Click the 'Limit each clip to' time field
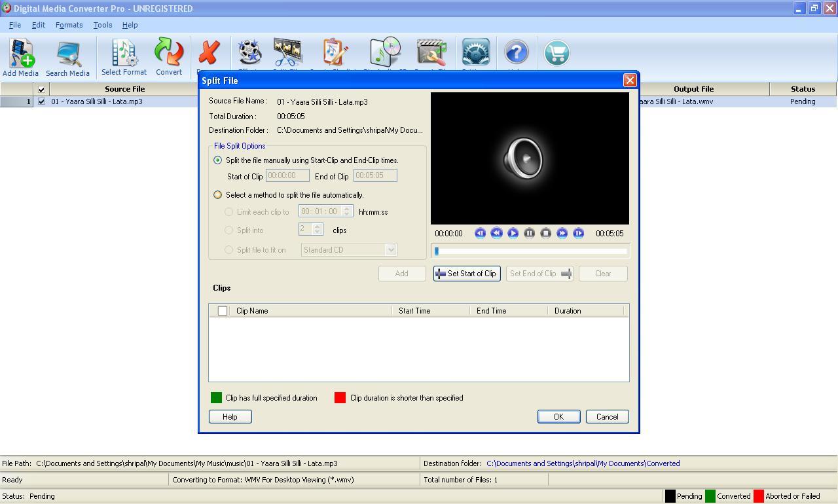This screenshot has width=838, height=504. pos(320,211)
